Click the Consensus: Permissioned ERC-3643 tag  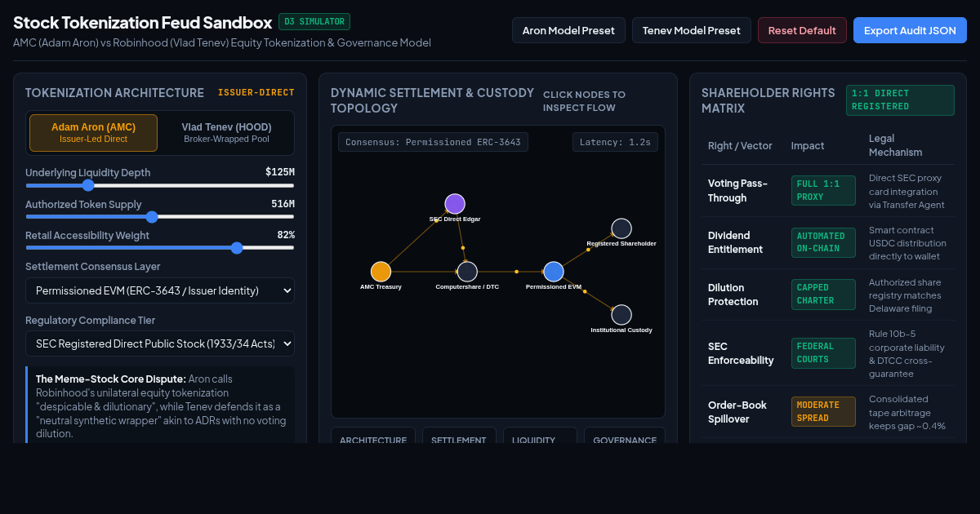click(x=433, y=142)
